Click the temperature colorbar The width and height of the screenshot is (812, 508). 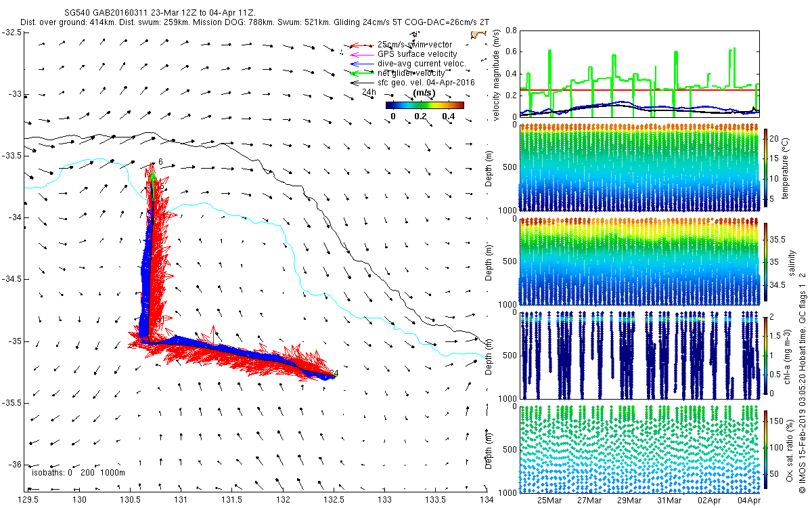pyautogui.click(x=766, y=168)
